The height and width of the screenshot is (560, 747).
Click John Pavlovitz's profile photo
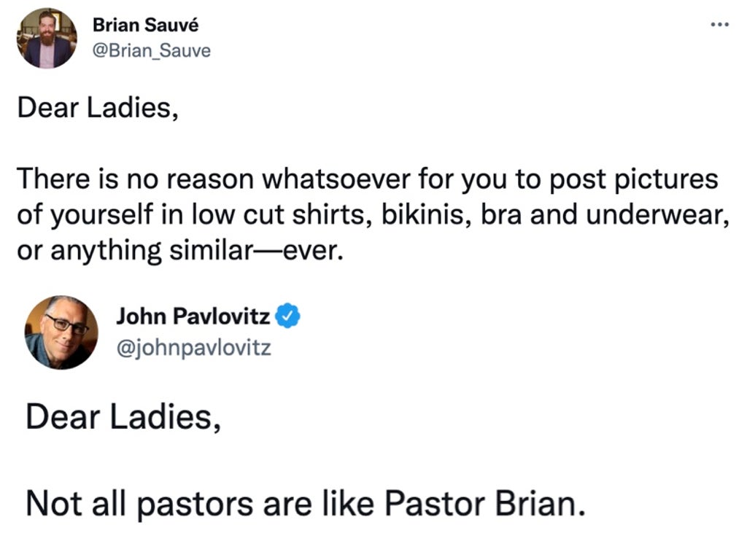point(61,332)
